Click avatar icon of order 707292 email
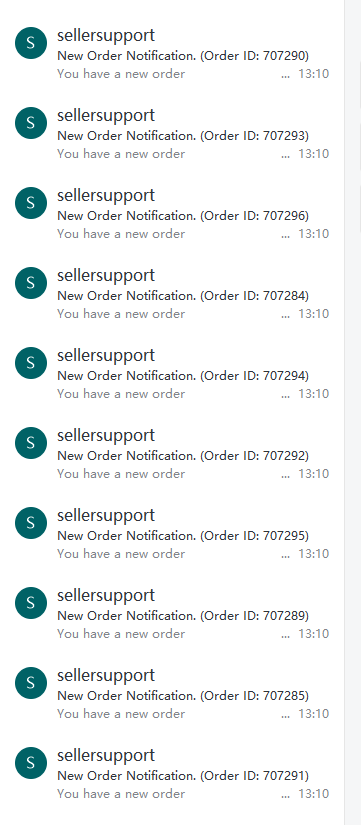 (31, 443)
